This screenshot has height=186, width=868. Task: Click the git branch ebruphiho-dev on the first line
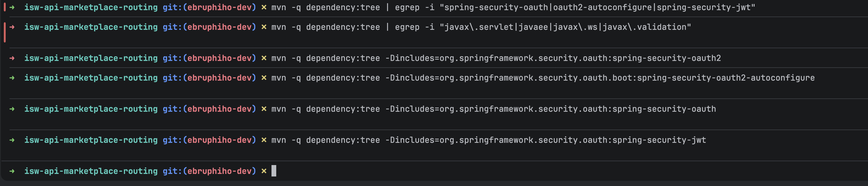(x=219, y=7)
